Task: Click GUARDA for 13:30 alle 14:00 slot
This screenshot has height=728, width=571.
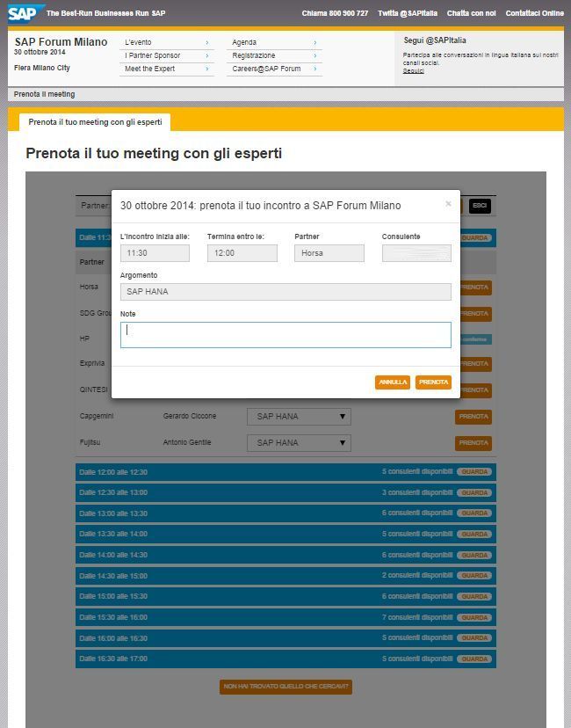Action: point(474,534)
